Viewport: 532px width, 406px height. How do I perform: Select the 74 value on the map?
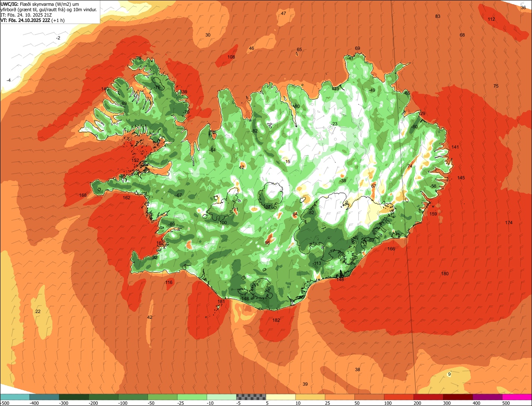click(x=410, y=166)
